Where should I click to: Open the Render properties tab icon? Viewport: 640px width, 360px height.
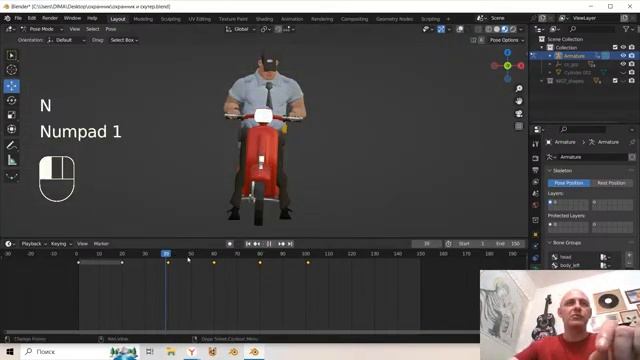pos(536,158)
